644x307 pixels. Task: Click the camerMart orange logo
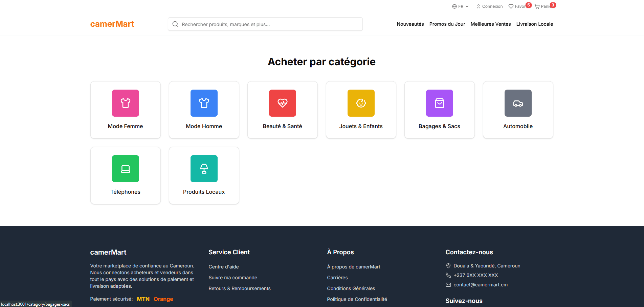click(x=112, y=24)
